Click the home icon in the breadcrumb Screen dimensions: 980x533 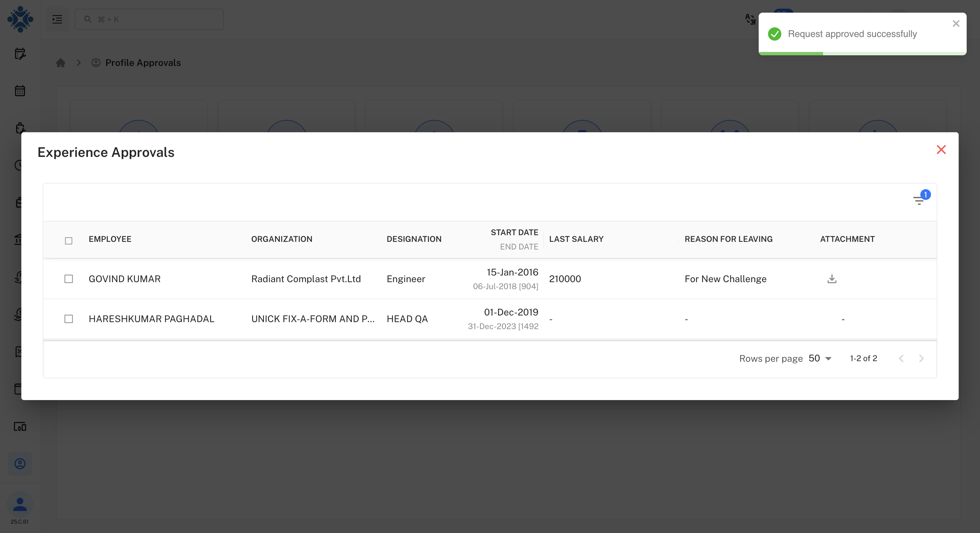[60, 63]
